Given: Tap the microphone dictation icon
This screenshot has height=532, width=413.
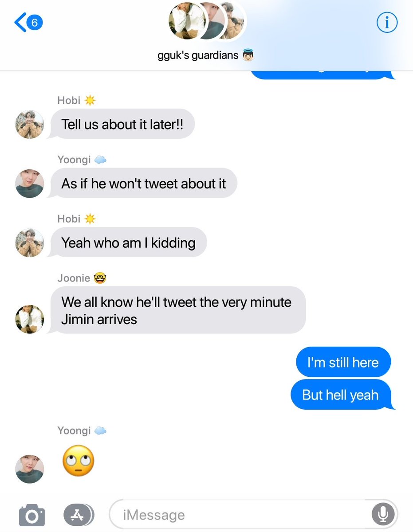Looking at the screenshot, I should click(x=382, y=514).
